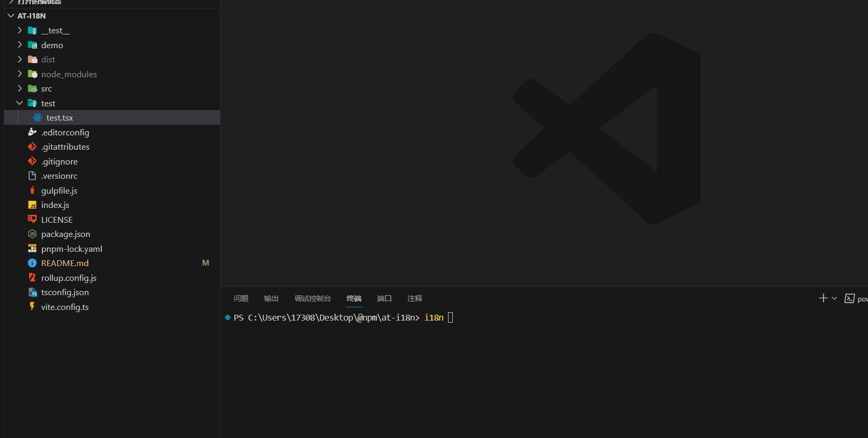This screenshot has height=438, width=868.
Task: Click the git icon beside .gitattributes
Action: 32,147
